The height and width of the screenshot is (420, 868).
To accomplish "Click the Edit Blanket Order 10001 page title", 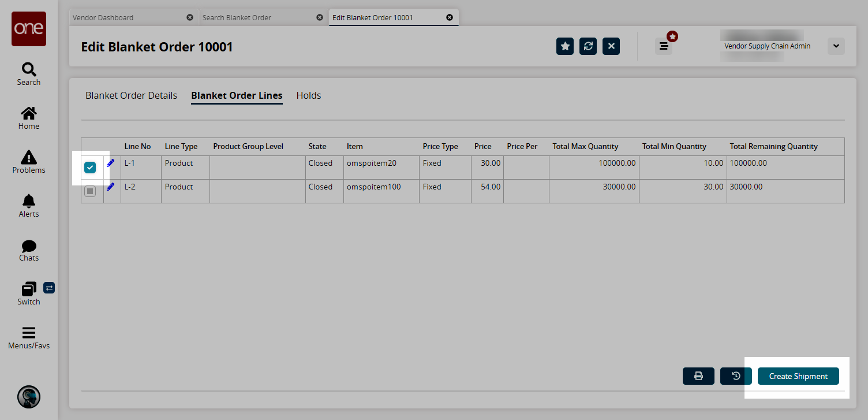I will click(157, 47).
